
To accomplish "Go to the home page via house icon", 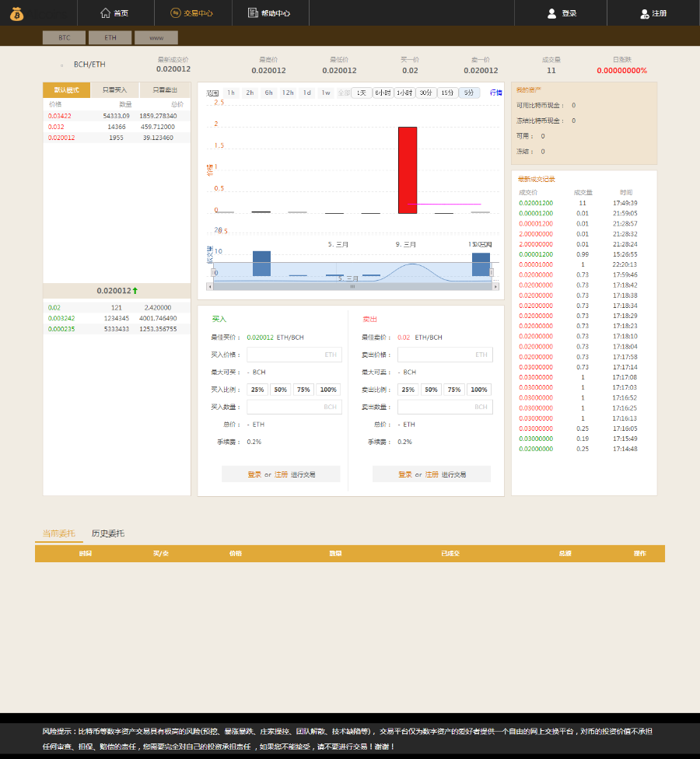I will (x=105, y=13).
